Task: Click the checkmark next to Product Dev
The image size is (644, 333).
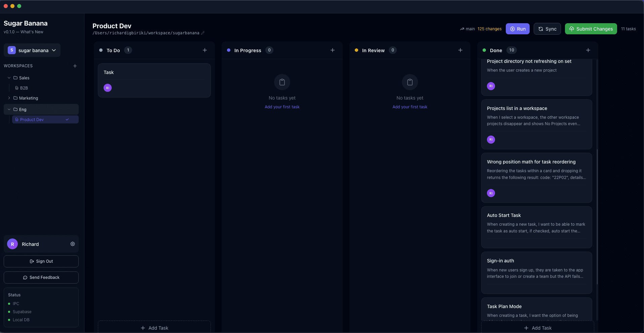Action: 67,119
